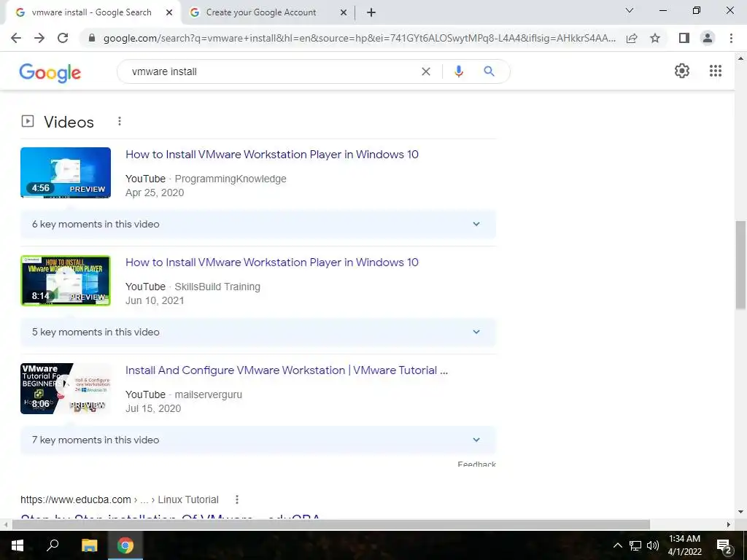Click the Chrome icon on the taskbar

(x=125, y=545)
